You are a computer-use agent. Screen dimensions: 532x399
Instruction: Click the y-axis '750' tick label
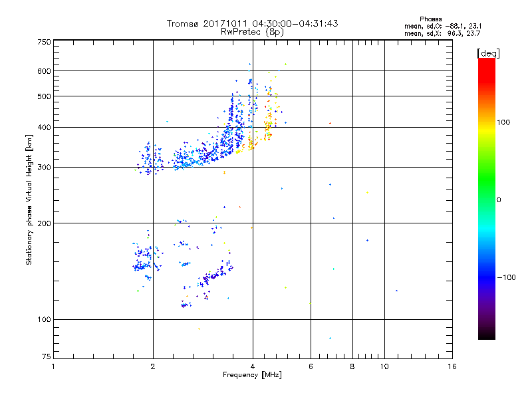coord(44,42)
